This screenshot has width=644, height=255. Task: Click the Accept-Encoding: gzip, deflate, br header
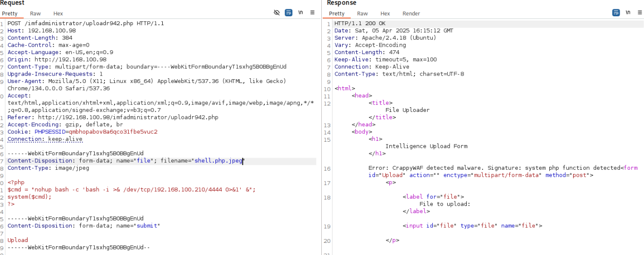65,124
